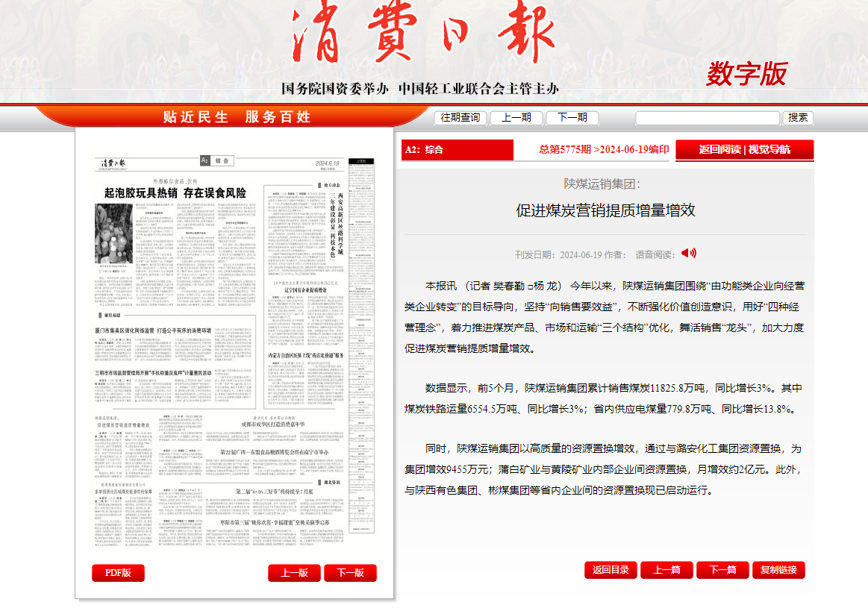Go to previous issue with 上一期
The image size is (868, 614).
tap(516, 118)
